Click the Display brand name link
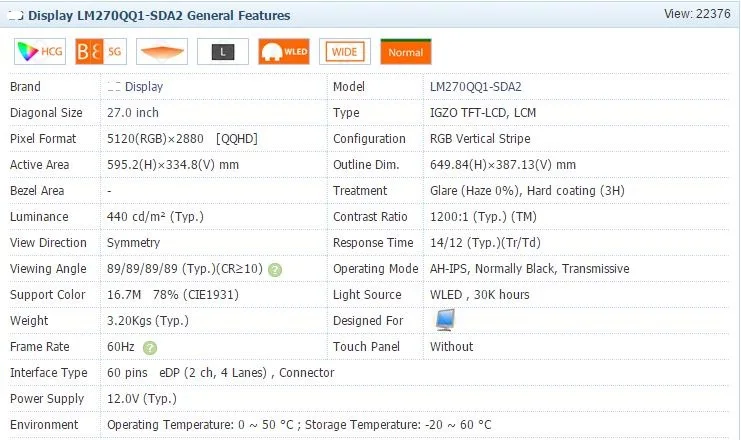This screenshot has height=440, width=741. tap(135, 87)
